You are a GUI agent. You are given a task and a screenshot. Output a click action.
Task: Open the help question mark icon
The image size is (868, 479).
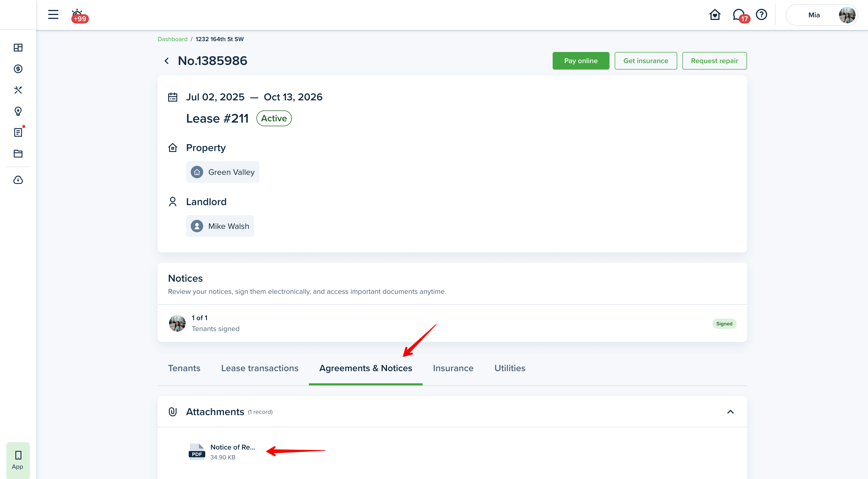762,14
